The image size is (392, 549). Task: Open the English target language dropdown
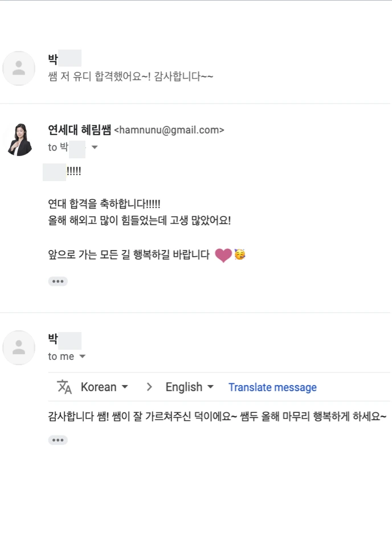coord(189,387)
